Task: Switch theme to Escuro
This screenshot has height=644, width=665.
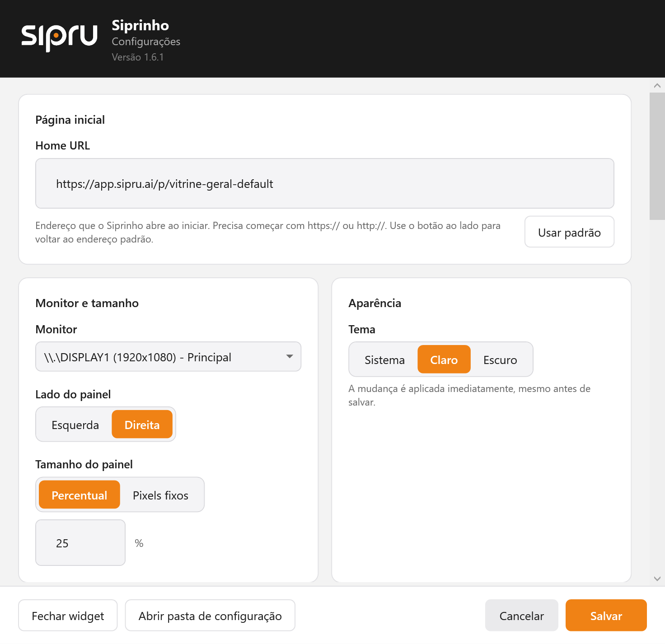Action: click(x=500, y=359)
